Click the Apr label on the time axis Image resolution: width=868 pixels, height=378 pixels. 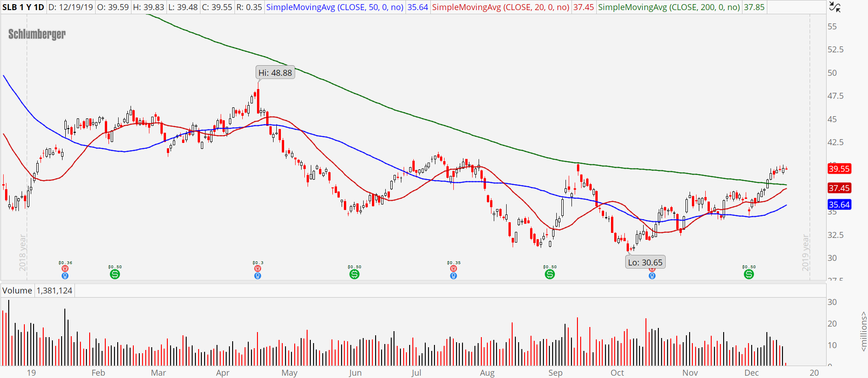(223, 373)
